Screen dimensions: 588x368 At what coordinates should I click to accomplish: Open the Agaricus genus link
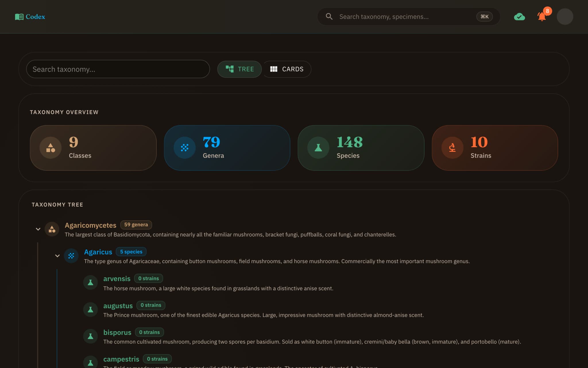(x=98, y=252)
